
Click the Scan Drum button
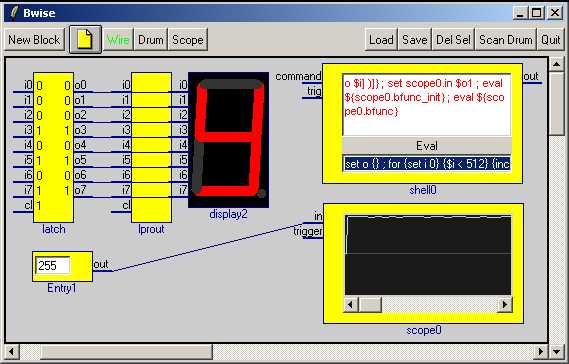(506, 40)
